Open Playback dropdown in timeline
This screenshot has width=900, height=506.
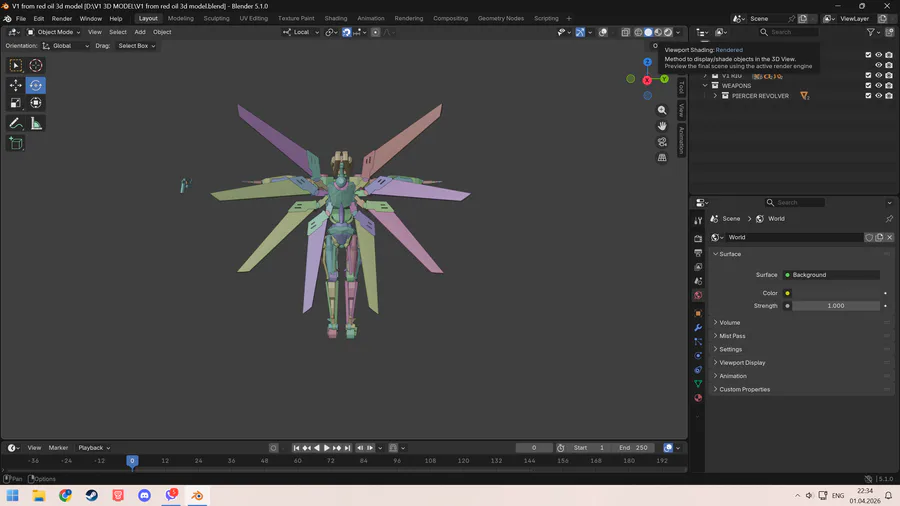(94, 448)
